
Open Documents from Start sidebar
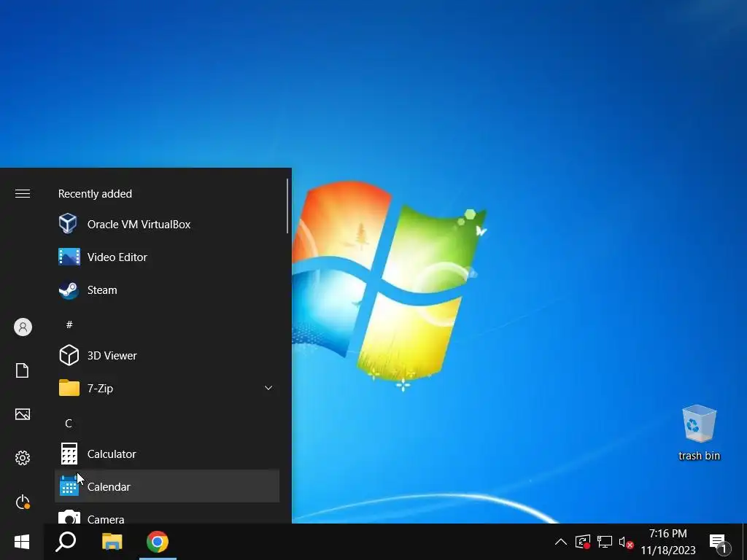coord(23,370)
